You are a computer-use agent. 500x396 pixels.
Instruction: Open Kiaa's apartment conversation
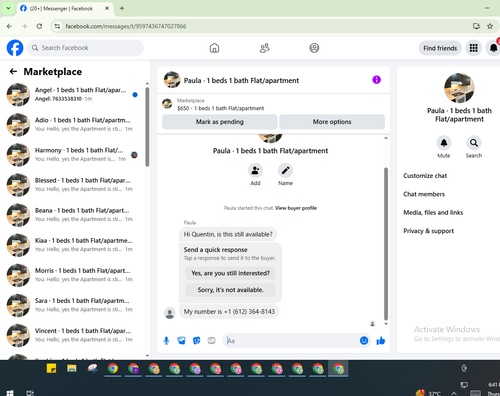pyautogui.click(x=73, y=245)
